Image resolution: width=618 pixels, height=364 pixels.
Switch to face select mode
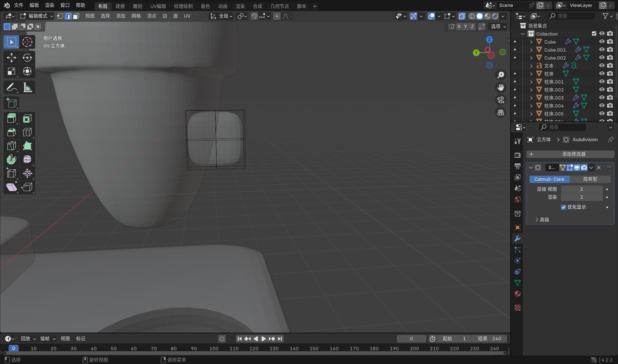click(x=76, y=16)
